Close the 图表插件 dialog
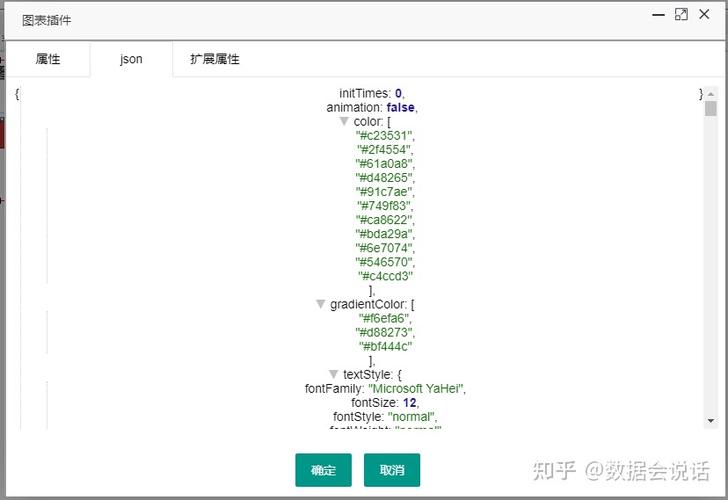 [704, 14]
